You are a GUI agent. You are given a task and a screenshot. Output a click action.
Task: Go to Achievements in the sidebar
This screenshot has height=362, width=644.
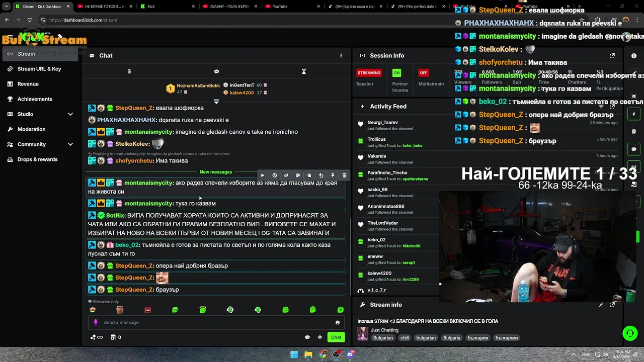35,99
